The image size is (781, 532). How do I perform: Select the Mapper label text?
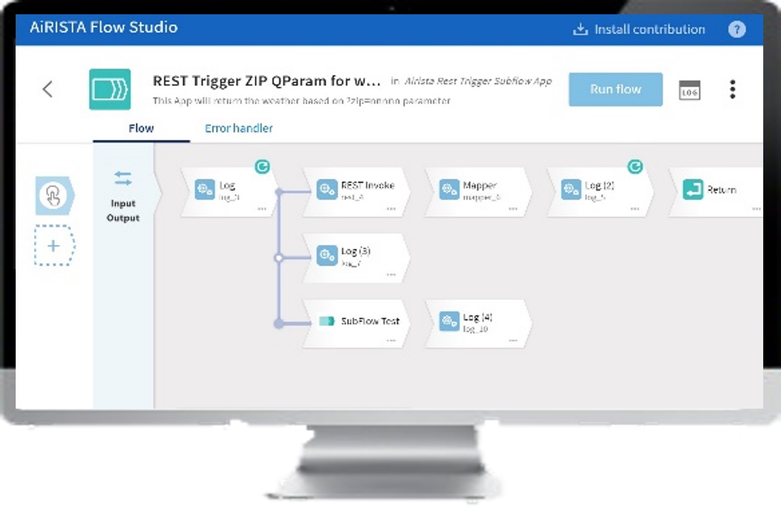[480, 185]
